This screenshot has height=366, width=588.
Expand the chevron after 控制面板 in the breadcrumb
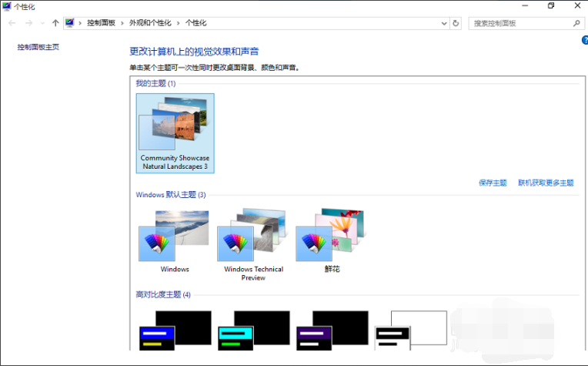click(x=121, y=23)
